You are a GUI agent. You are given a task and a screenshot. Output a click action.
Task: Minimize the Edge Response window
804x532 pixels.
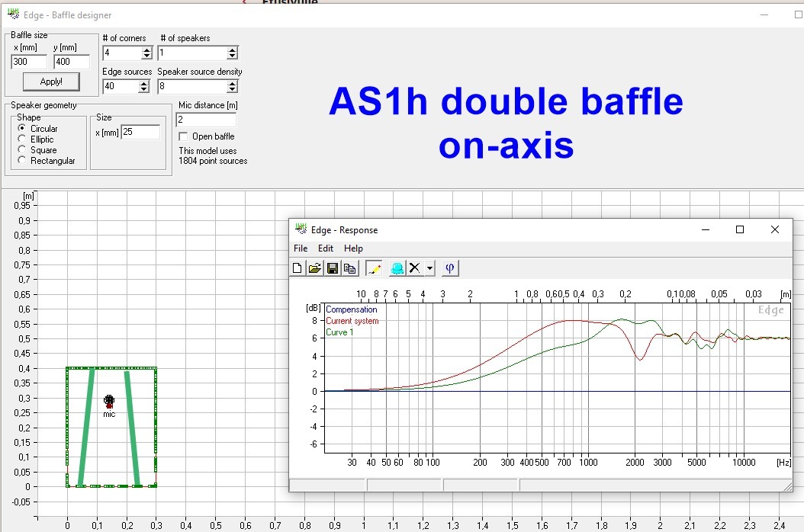[x=706, y=229]
